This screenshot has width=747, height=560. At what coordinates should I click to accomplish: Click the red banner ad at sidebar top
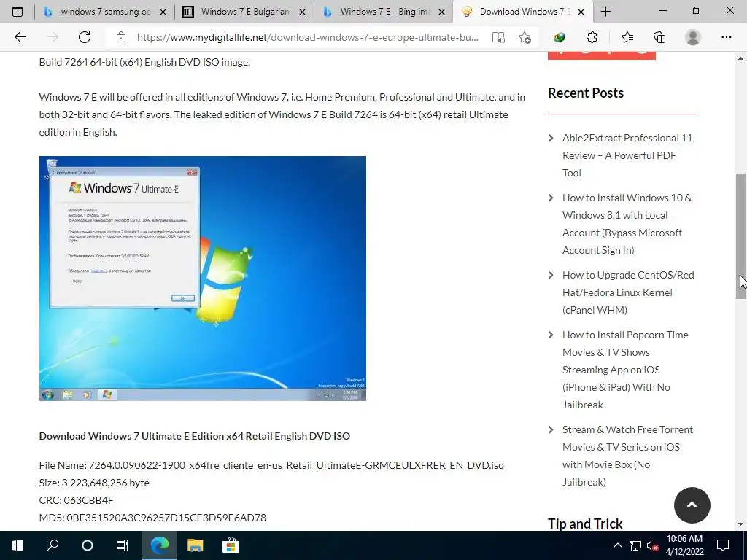point(602,55)
